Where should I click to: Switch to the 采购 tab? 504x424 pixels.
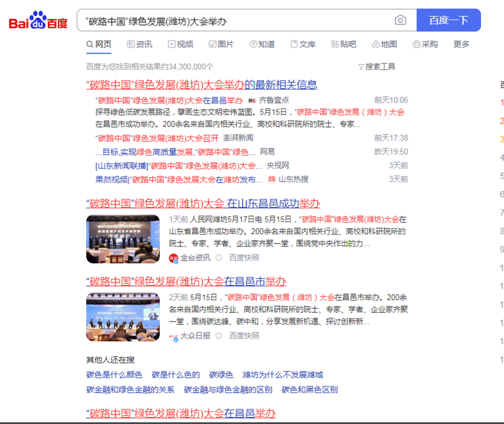point(426,44)
